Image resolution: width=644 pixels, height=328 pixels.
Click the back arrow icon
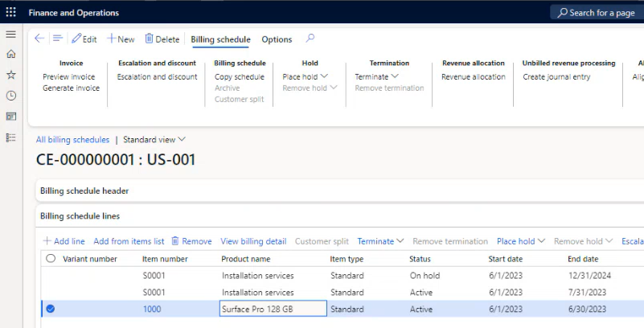[39, 39]
